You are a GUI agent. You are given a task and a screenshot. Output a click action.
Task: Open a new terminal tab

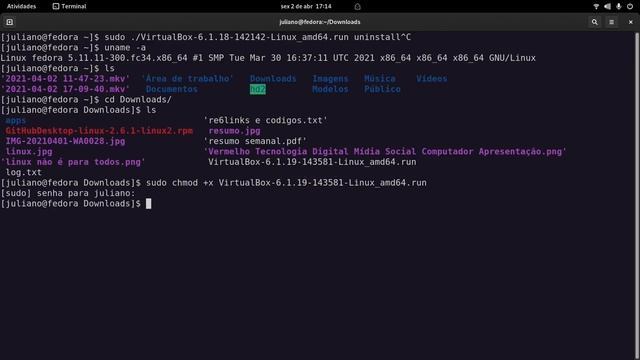9,22
